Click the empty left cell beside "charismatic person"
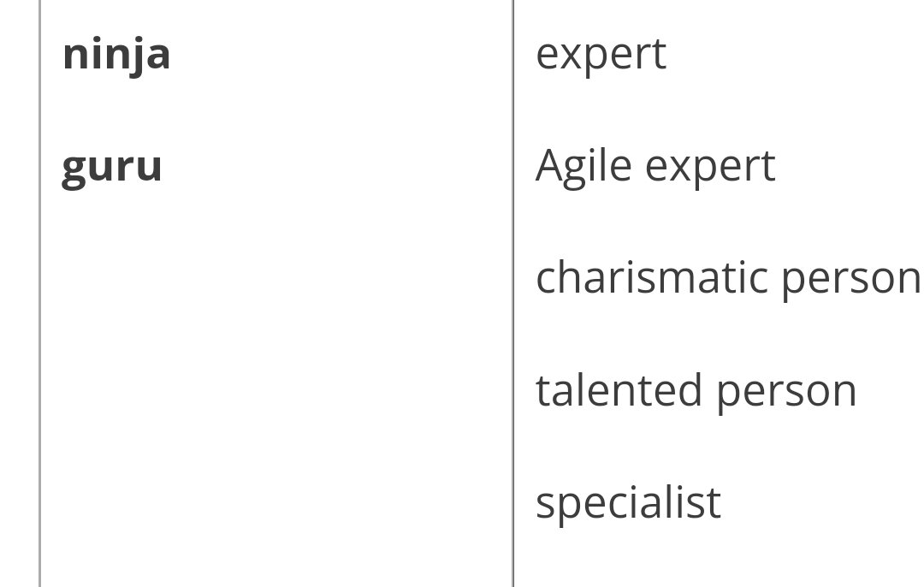The height and width of the screenshot is (587, 924). click(274, 278)
